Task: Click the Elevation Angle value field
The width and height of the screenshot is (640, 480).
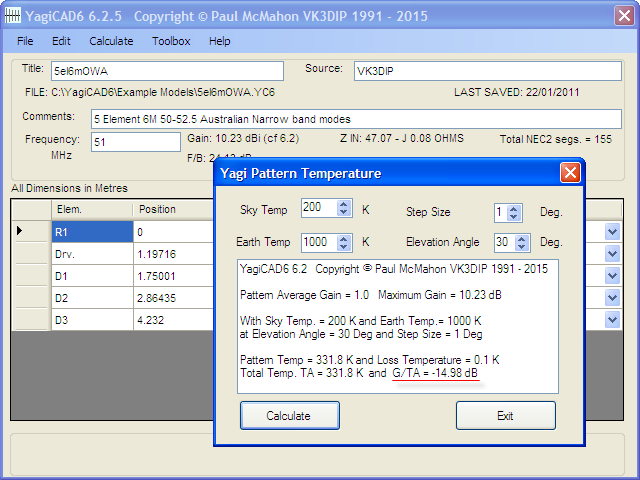Action: (504, 242)
